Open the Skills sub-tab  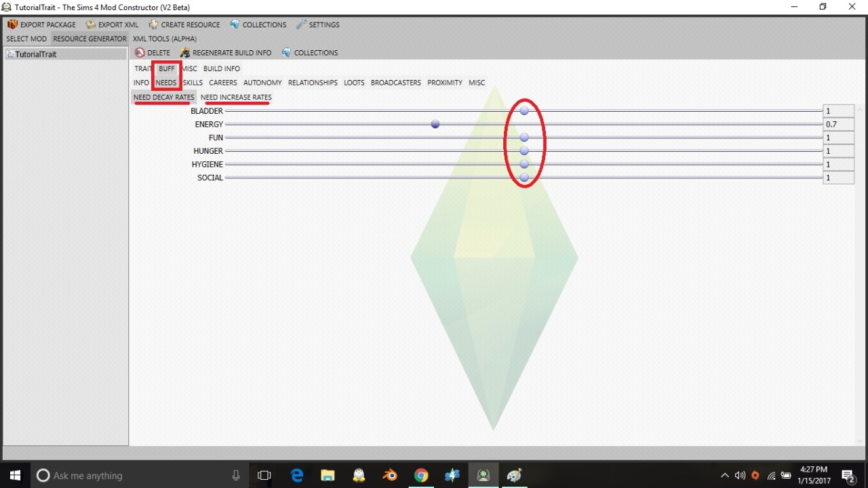[x=193, y=83]
